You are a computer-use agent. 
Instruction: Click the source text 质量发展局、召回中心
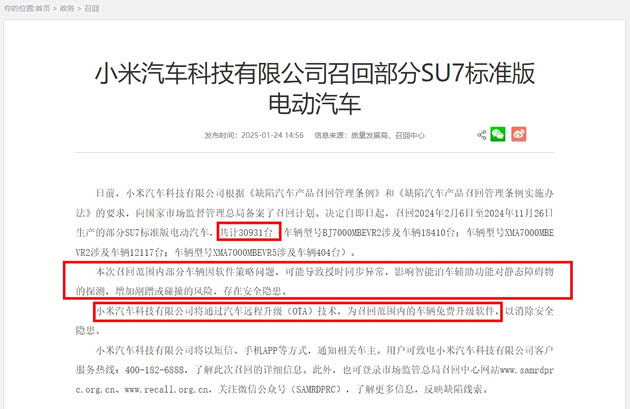click(x=388, y=135)
